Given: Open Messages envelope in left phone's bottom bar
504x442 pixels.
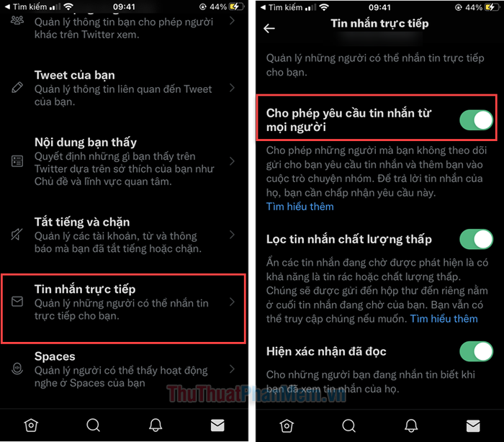Looking at the screenshot, I should tap(217, 425).
